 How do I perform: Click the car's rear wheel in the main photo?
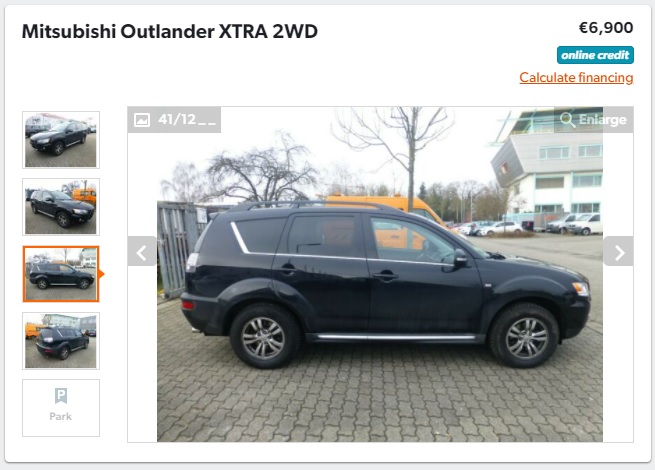[x=265, y=337]
